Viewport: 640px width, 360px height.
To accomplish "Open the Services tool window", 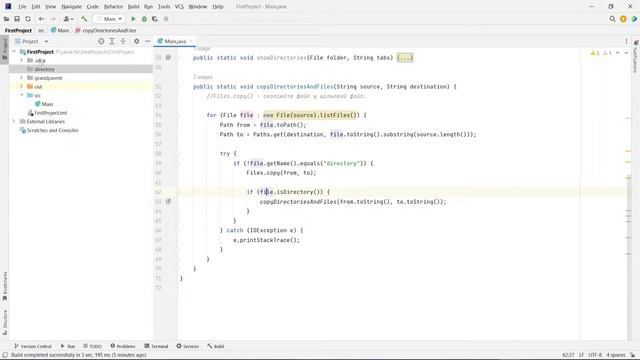I will pos(188,346).
